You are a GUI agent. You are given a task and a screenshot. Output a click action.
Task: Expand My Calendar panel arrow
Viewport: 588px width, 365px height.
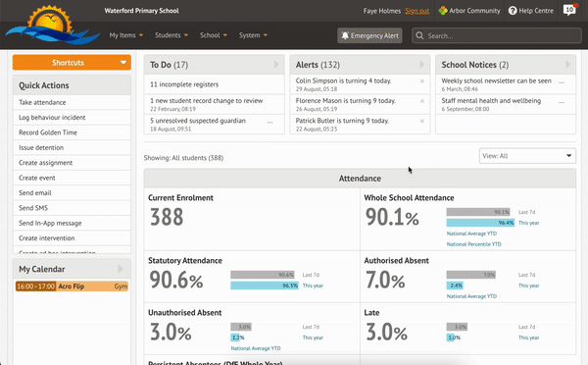tap(120, 269)
